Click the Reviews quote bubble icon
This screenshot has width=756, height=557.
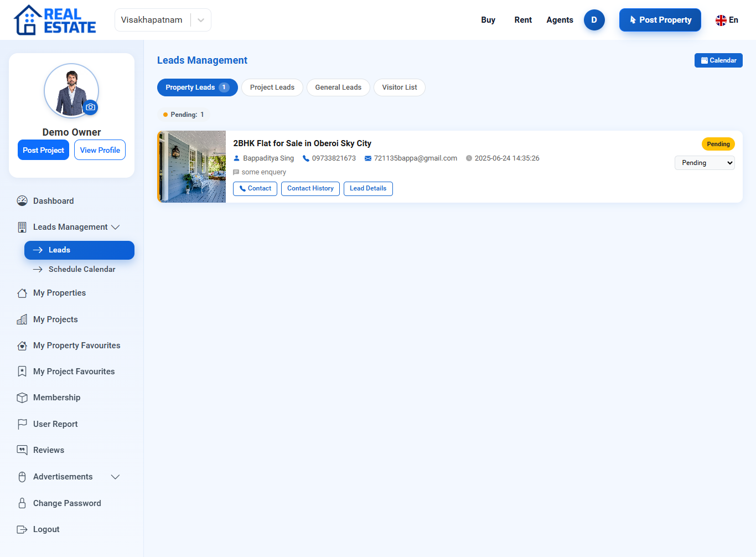(22, 450)
